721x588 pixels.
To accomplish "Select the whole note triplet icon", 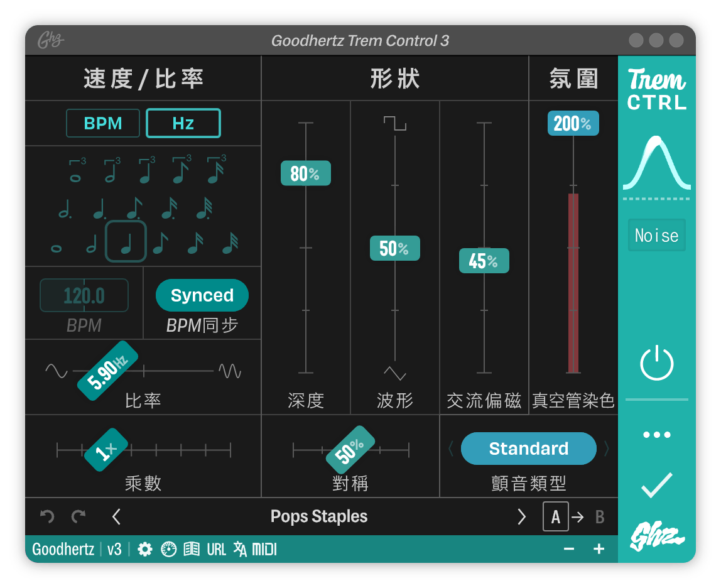I will [x=77, y=170].
